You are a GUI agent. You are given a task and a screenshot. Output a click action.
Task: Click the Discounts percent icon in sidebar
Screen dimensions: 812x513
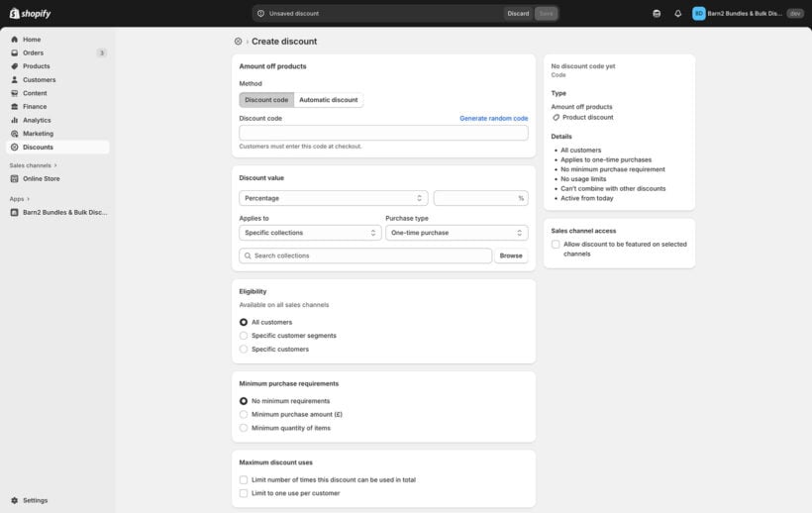point(15,147)
